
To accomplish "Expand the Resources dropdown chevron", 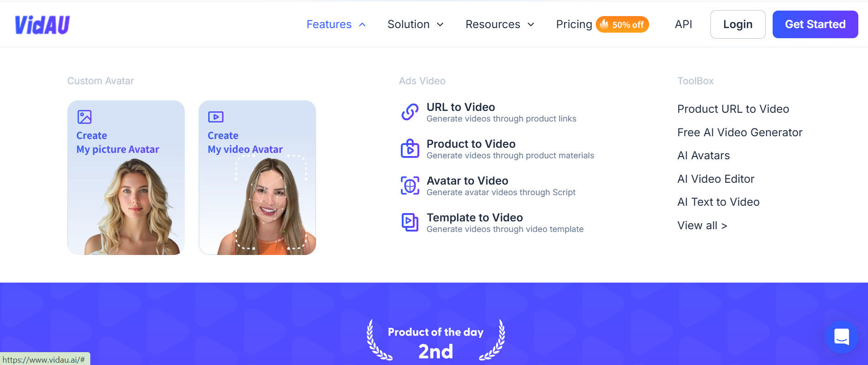I will click(x=531, y=25).
